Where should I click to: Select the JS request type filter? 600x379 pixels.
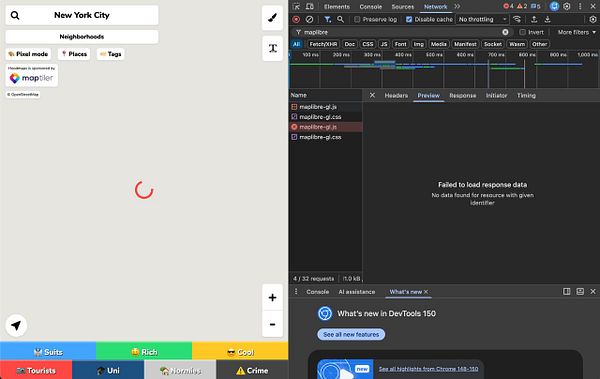tap(384, 44)
